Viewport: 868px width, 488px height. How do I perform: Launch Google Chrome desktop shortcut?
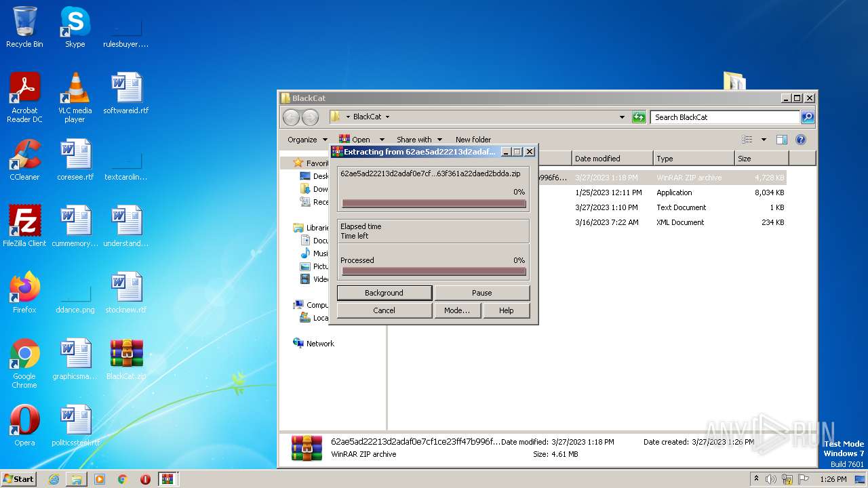pyautogui.click(x=24, y=363)
